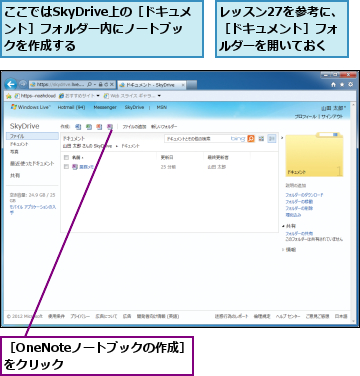This screenshot has height=376, width=360.
Task: Open the user name account dropdown
Action: (x=334, y=108)
